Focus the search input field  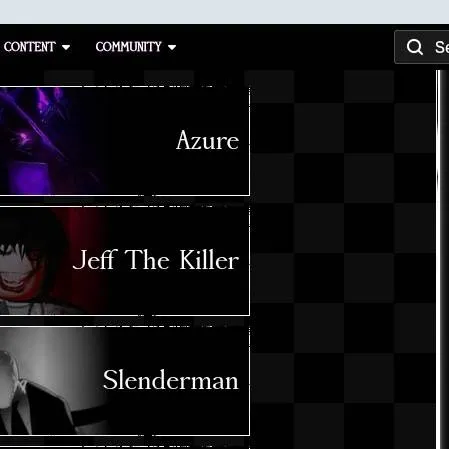[x=422, y=47]
